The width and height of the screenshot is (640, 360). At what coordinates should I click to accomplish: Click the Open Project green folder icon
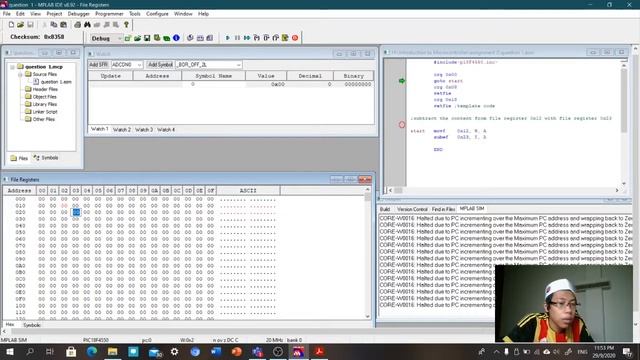pos(138,38)
